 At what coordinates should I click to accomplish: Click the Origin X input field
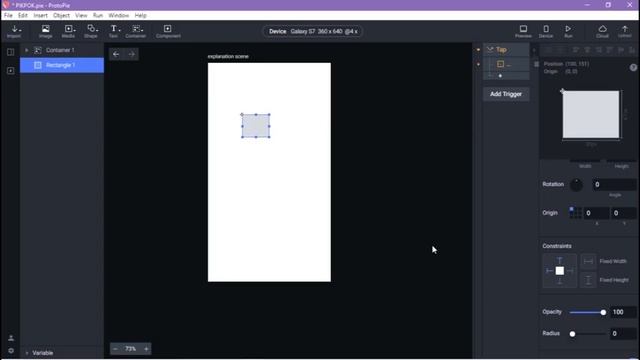[596, 213]
